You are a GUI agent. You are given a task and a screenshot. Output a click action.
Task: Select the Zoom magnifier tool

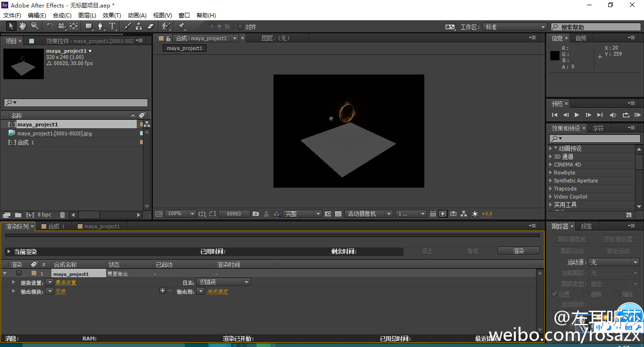point(35,26)
